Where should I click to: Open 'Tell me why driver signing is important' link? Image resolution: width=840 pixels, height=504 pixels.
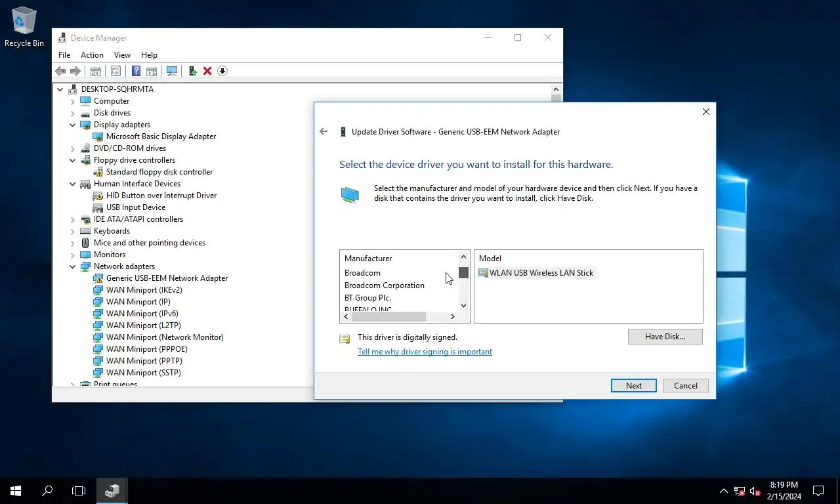(x=425, y=352)
